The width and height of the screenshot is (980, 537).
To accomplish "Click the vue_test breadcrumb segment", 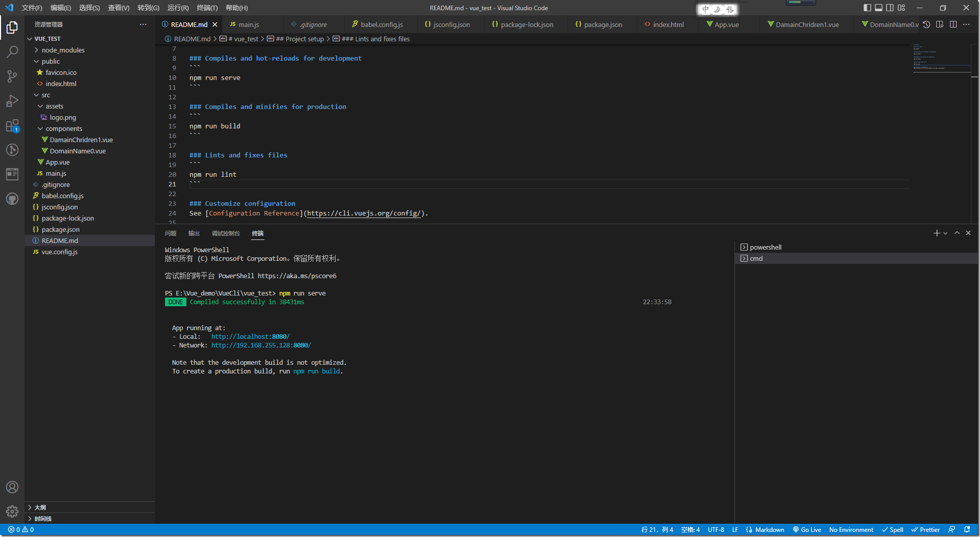I will coord(239,39).
